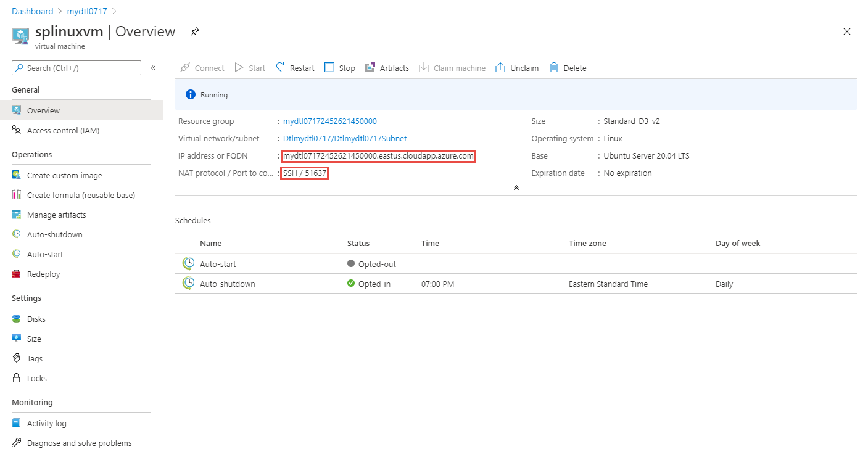Click the Auto-start clock icon in sidebar
The width and height of the screenshot is (868, 457).
[x=17, y=254]
